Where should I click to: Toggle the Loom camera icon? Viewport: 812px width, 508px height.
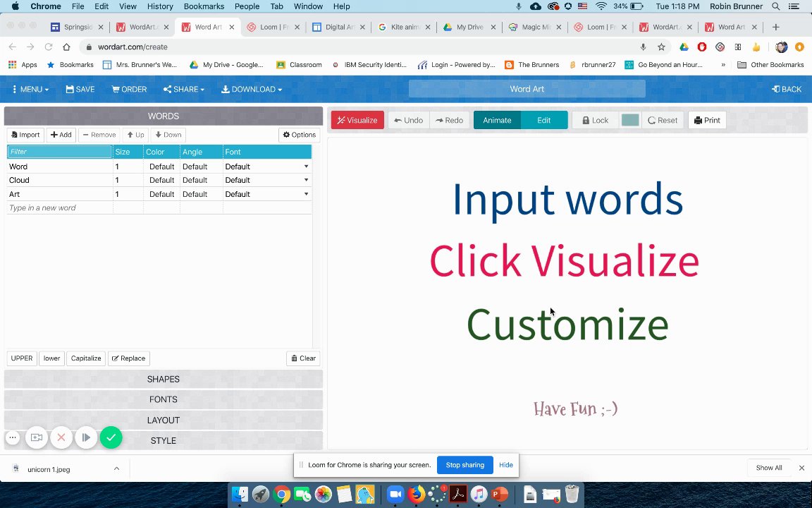click(36, 437)
